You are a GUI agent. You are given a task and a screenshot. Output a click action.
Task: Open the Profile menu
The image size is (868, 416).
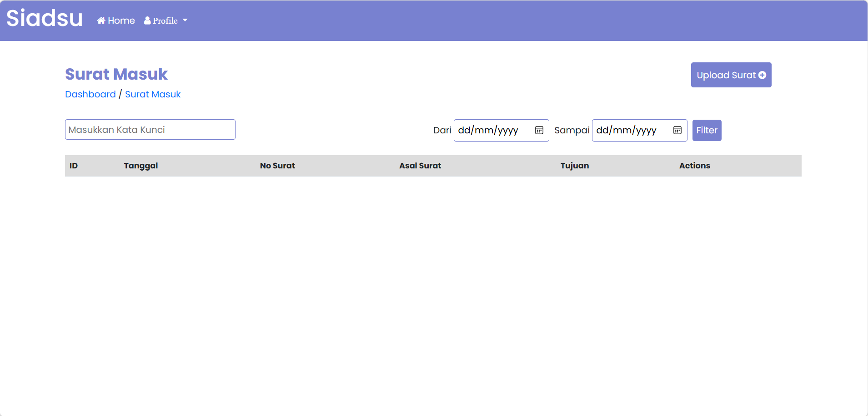[x=165, y=20]
